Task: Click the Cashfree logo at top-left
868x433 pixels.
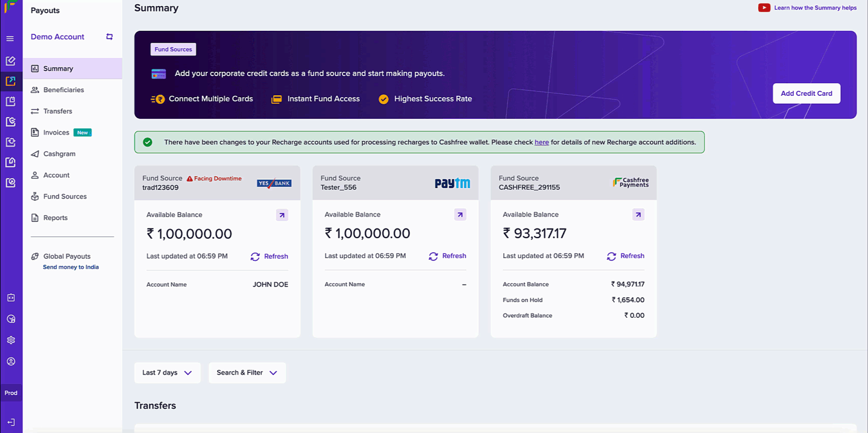Action: click(10, 7)
